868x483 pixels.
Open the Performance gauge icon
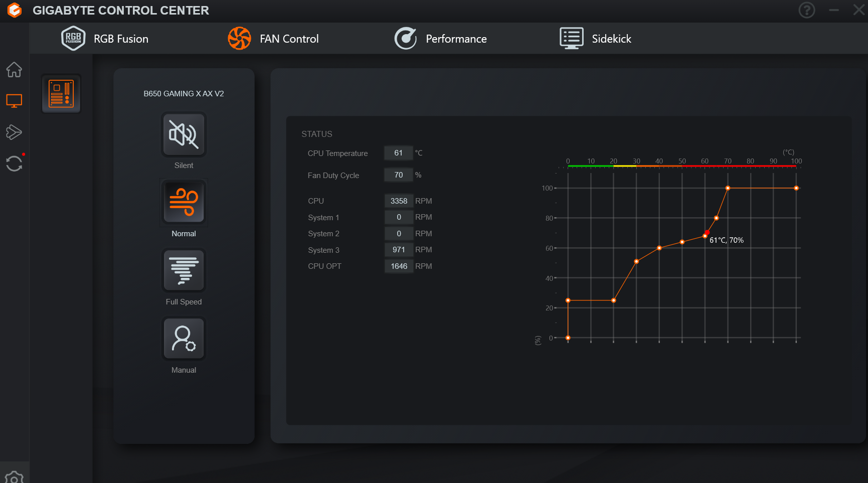point(405,39)
